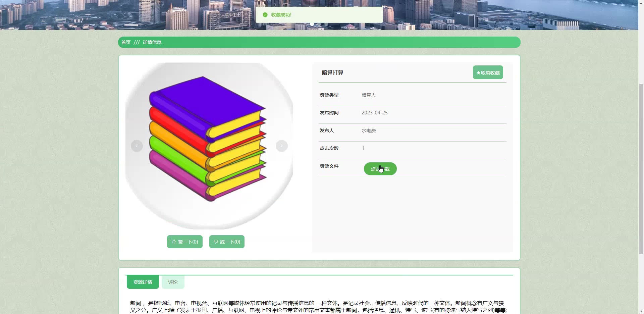Viewport: 644px width, 314px height.
Task: Click the vertical page scrollbar thumb
Action: (641, 168)
